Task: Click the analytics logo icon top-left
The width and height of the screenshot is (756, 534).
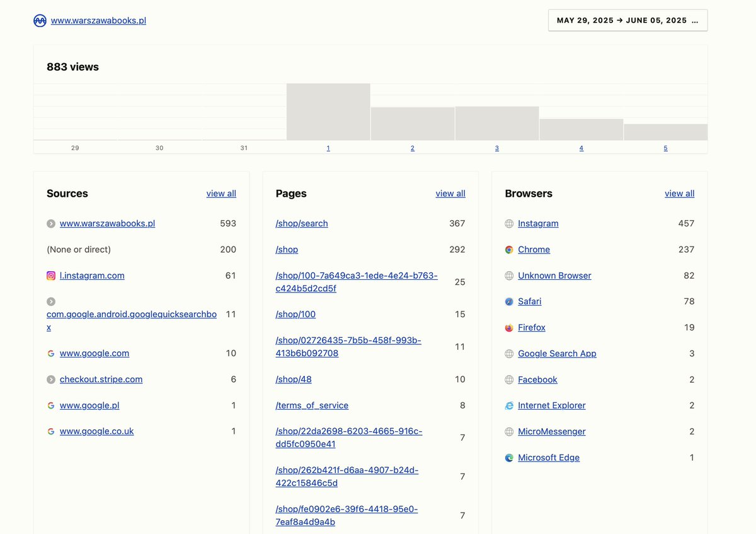Action: pos(40,20)
